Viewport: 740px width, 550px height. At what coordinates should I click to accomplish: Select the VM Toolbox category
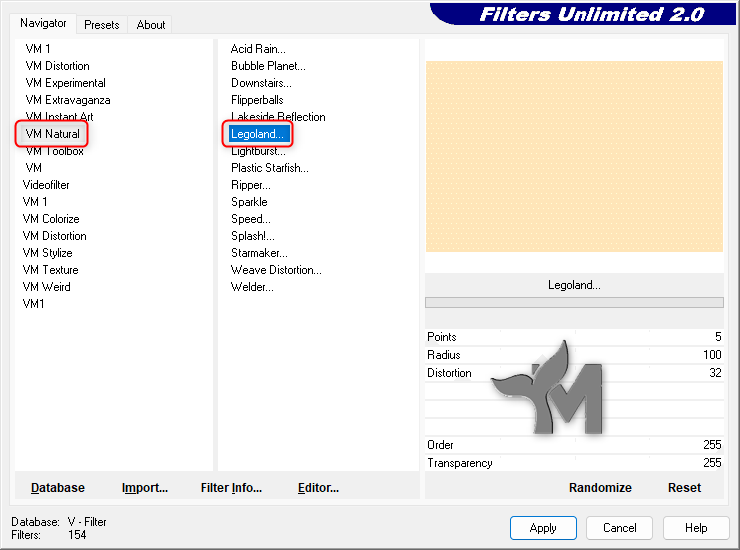(x=55, y=151)
